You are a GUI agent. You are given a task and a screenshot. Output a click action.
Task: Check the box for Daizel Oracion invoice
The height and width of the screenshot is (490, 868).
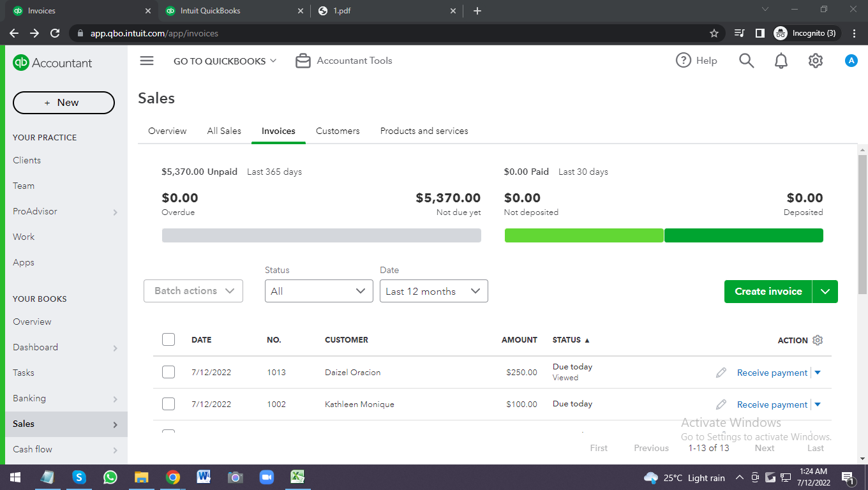point(168,372)
